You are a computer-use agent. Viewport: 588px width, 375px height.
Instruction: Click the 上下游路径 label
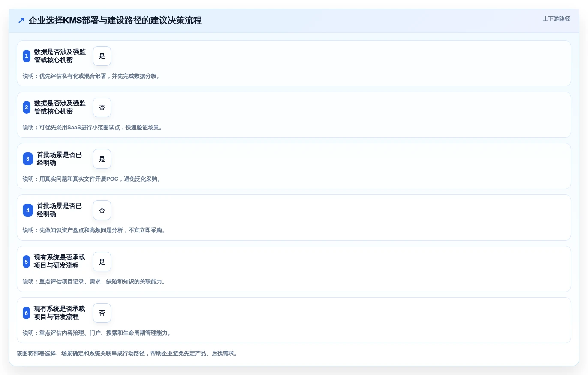[x=556, y=19]
